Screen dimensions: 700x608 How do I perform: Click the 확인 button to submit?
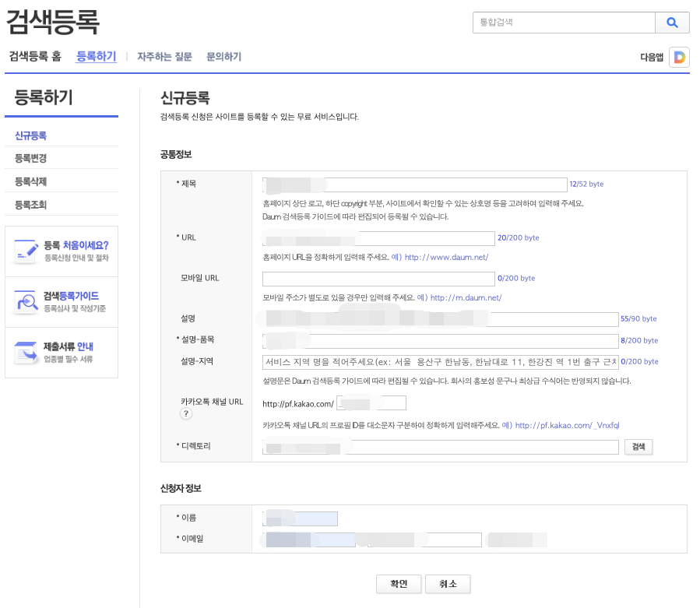(x=399, y=584)
